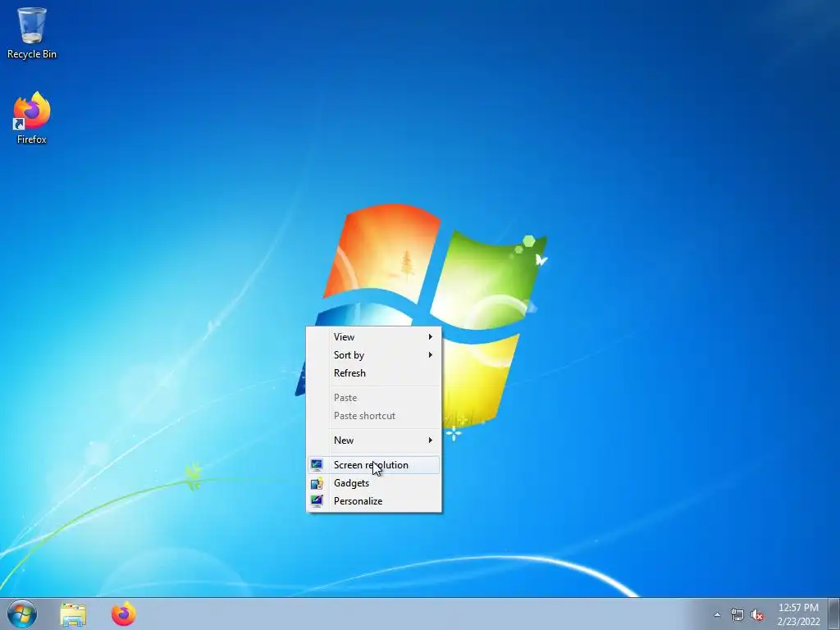Expand the View submenu

click(374, 337)
